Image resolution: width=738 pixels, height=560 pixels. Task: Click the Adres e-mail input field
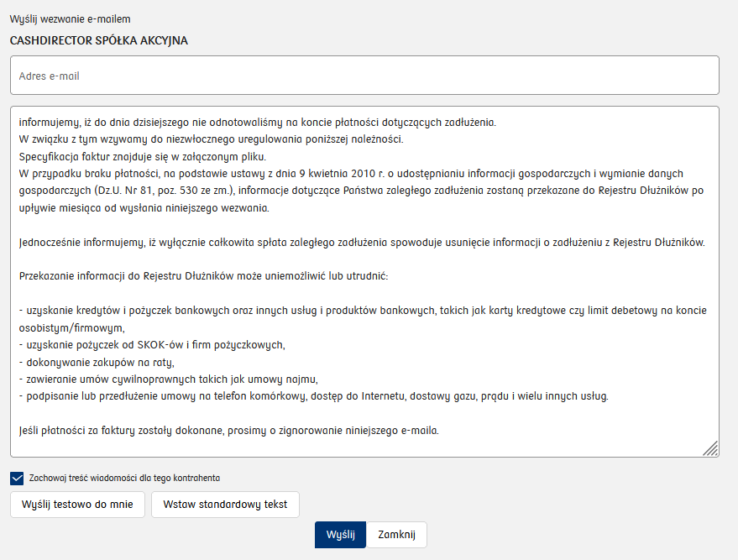pyautogui.click(x=364, y=76)
